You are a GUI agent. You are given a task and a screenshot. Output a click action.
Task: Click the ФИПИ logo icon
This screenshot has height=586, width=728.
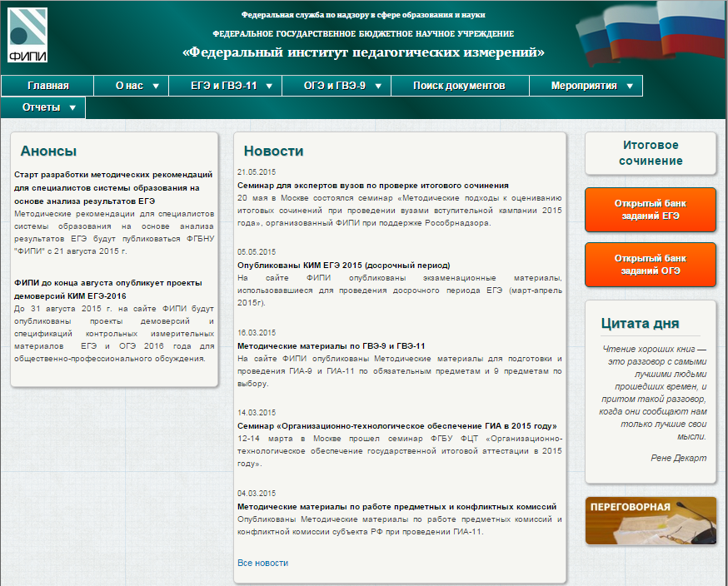(27, 35)
